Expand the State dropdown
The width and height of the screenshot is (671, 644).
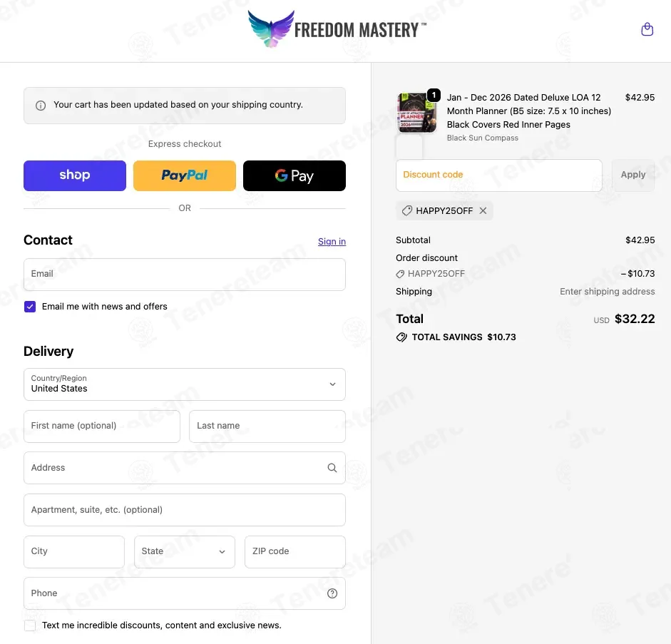pyautogui.click(x=184, y=552)
